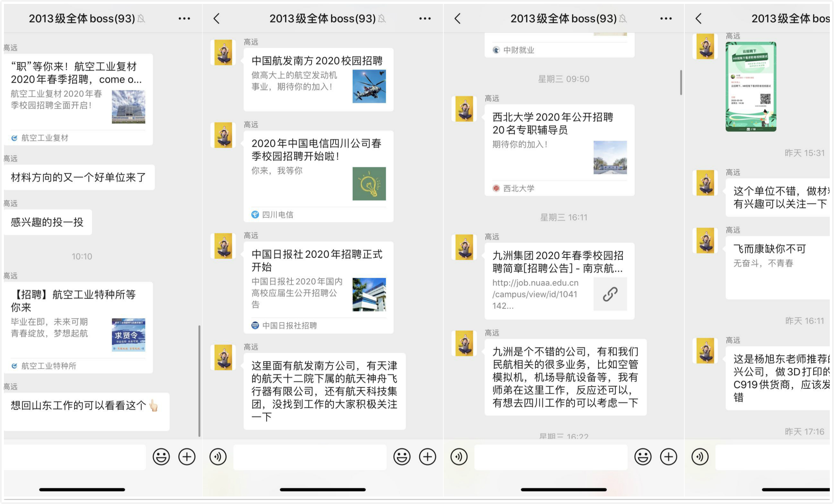Image resolution: width=834 pixels, height=504 pixels.
Task: Tap 高远 avatar next to 四川电信 post
Action: tap(223, 135)
